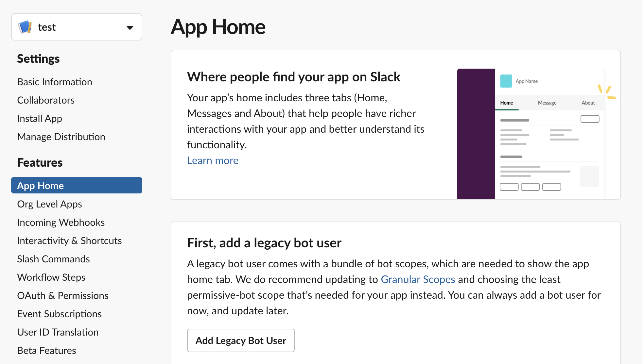The image size is (643, 364).
Task: Click the teal App Name icon in preview
Action: pos(506,81)
